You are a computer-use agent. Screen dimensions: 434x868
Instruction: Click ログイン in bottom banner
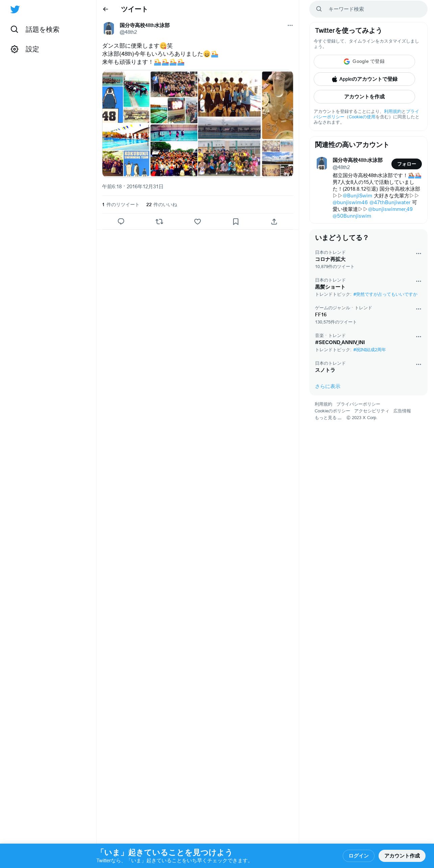pos(359,856)
